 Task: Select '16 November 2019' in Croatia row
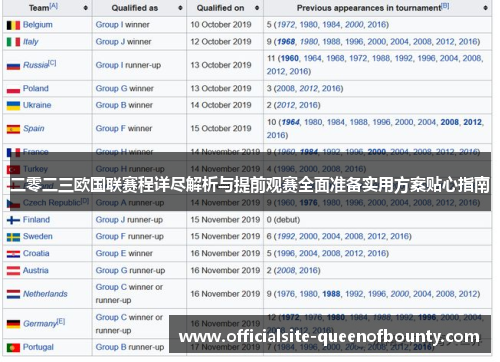pos(225,253)
